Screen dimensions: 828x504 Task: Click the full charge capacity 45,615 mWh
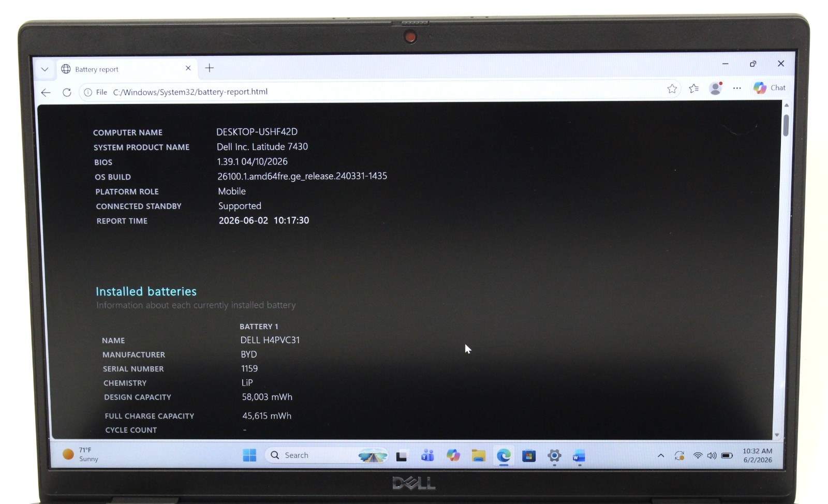[x=267, y=416]
